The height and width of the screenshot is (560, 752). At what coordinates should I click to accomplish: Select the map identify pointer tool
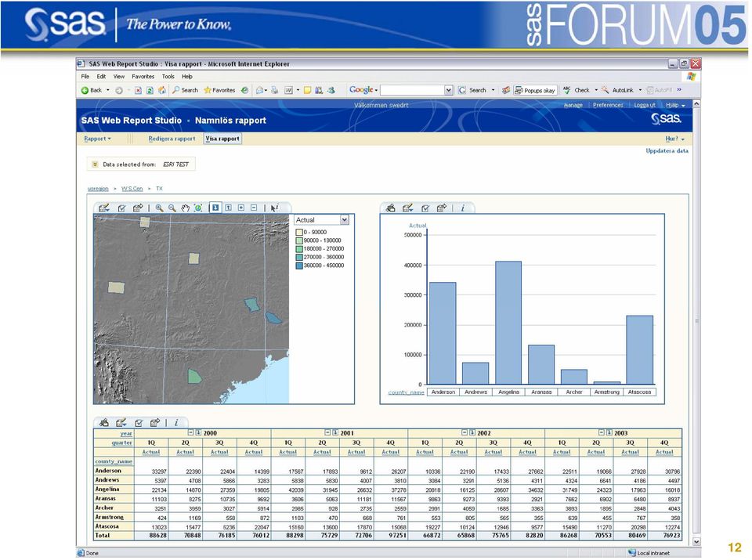coord(274,208)
